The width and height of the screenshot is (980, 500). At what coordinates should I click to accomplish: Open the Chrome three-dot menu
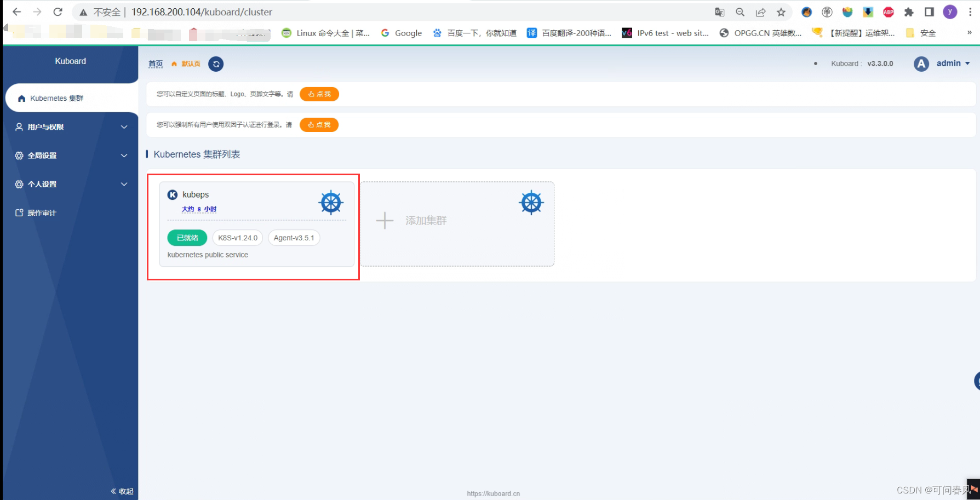coord(970,12)
